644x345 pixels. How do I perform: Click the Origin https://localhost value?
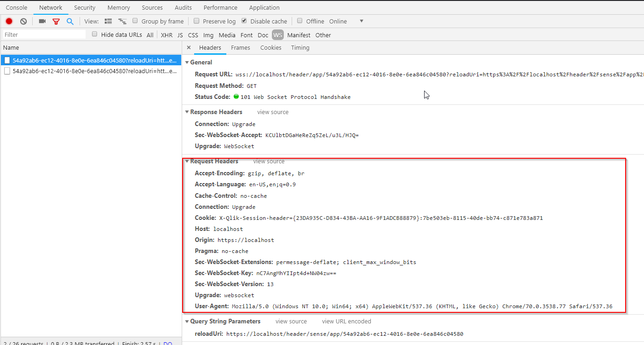[x=246, y=240]
